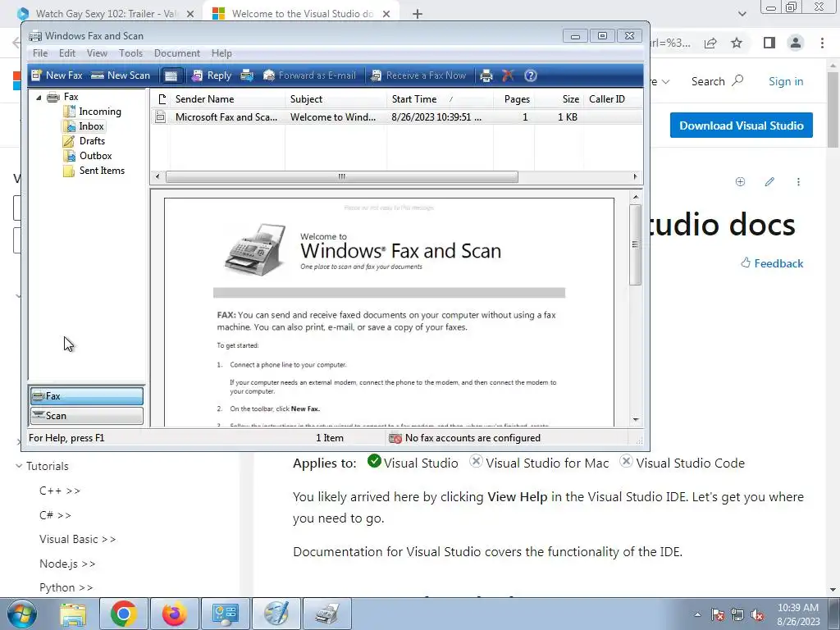
Task: Open Firefox from the taskbar
Action: pyautogui.click(x=174, y=614)
